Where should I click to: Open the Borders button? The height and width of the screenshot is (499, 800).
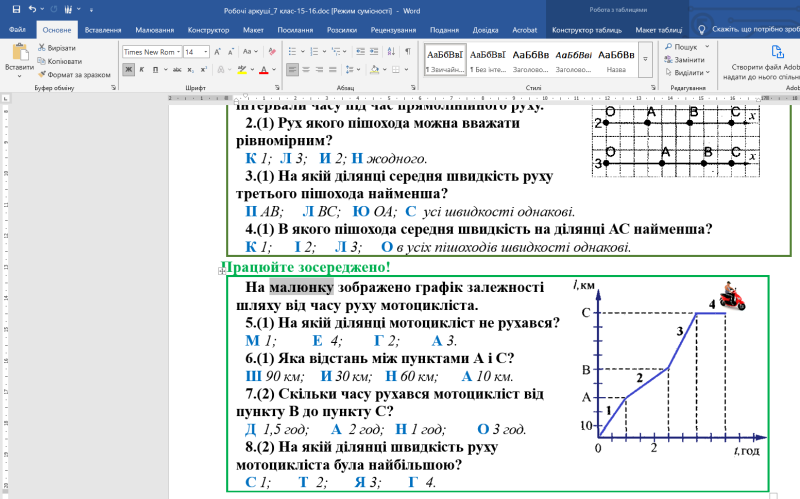[x=396, y=69]
